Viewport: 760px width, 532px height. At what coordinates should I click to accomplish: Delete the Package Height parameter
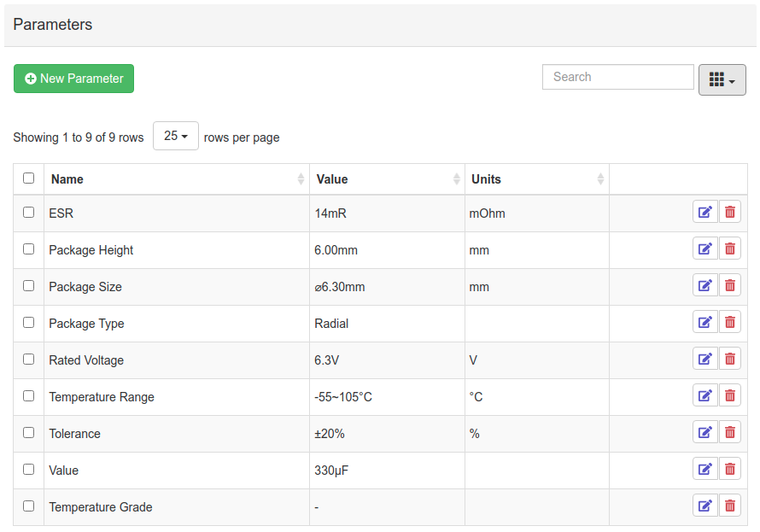coord(730,249)
